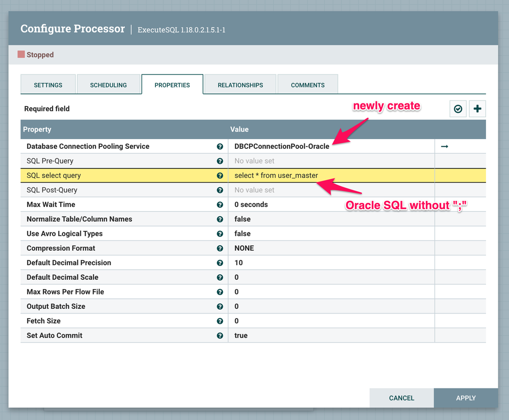Edit the Set Auto Commit true value
The width and height of the screenshot is (509, 420).
(331, 335)
